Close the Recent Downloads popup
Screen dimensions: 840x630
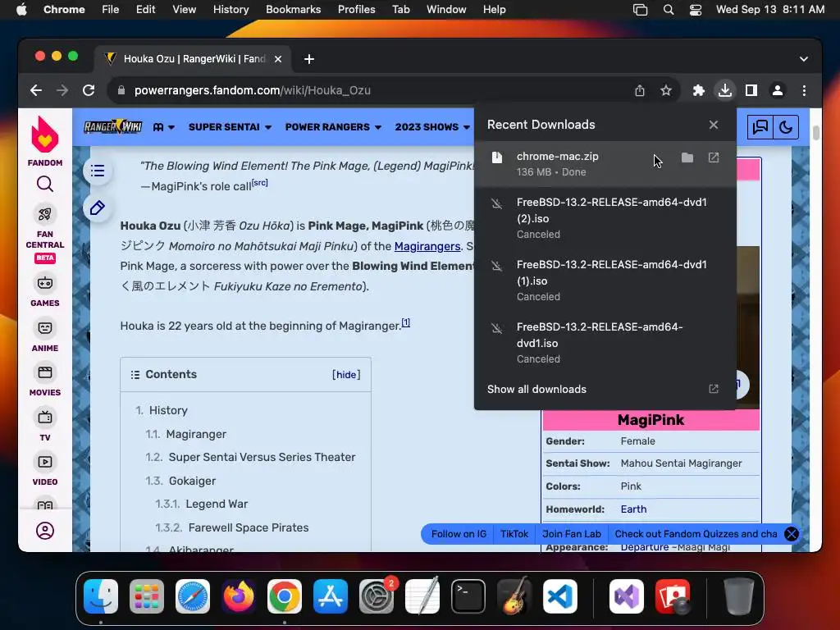(714, 125)
